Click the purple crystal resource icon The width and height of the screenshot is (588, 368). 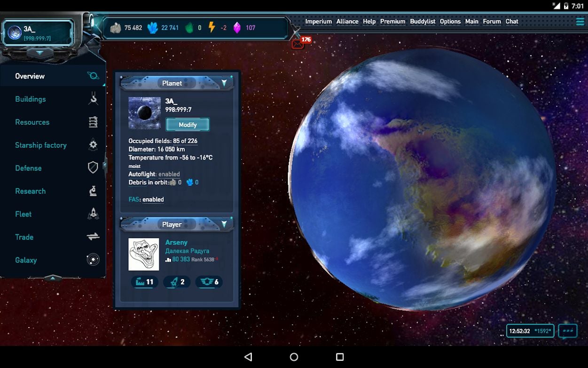[x=237, y=28]
